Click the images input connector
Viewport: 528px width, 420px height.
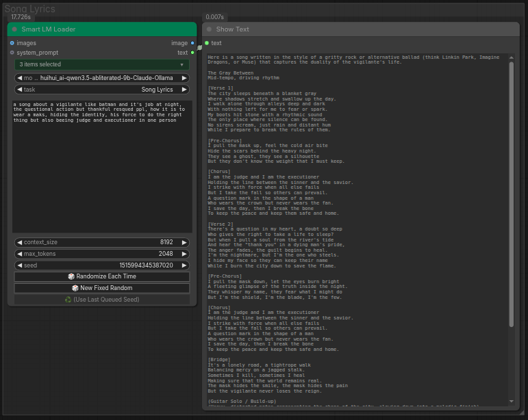pos(12,43)
